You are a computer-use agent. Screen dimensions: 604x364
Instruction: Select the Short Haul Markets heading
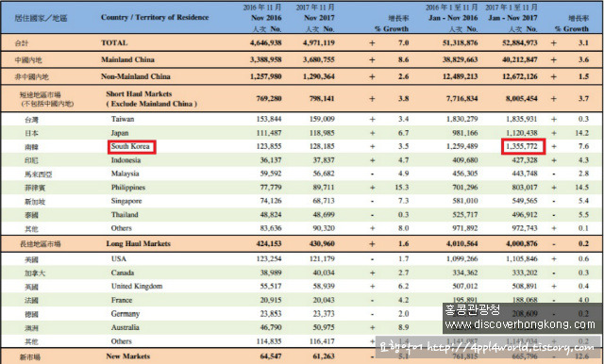(139, 94)
